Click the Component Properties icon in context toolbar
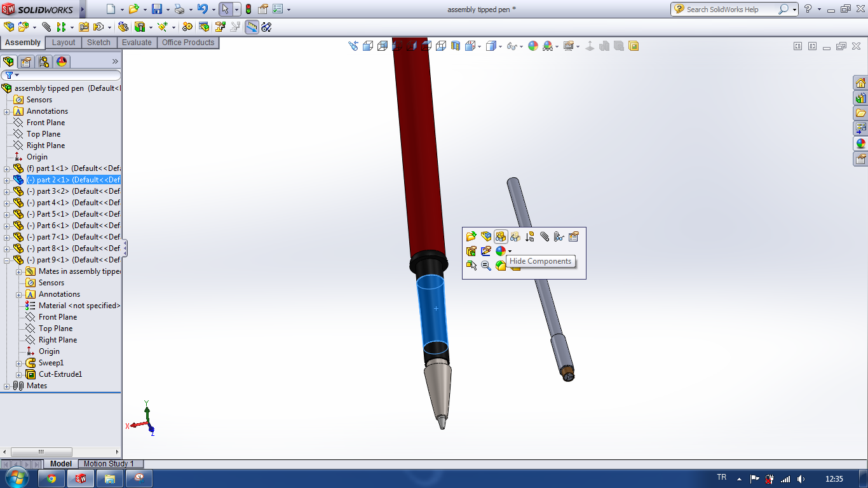The width and height of the screenshot is (868, 488). (x=574, y=236)
